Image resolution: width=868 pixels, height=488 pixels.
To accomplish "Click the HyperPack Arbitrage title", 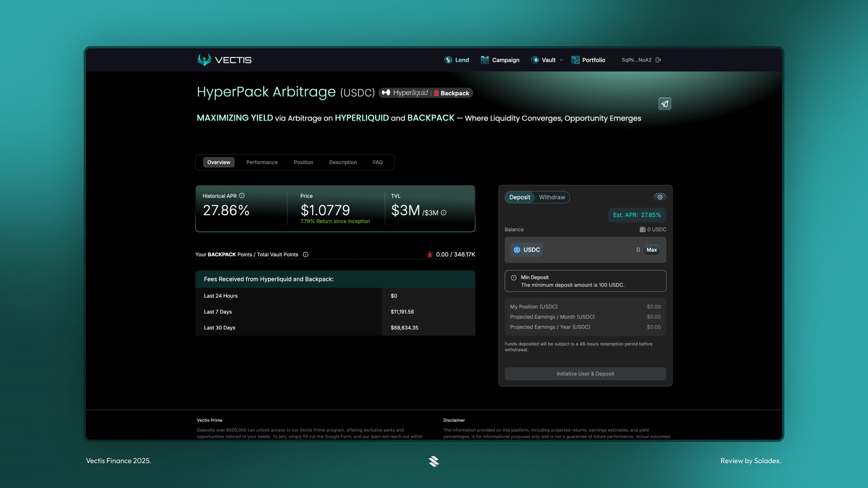I will point(266,92).
